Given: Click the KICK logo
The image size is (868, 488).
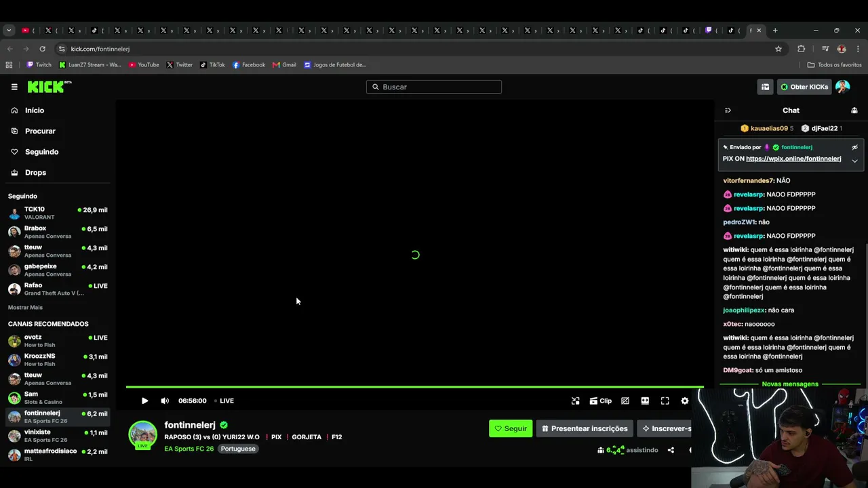Looking at the screenshot, I should (x=49, y=87).
